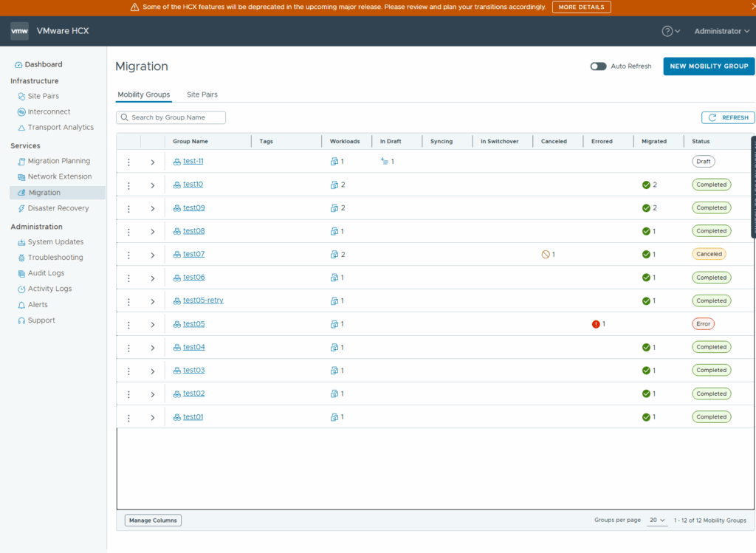The height and width of the screenshot is (553, 756).
Task: Switch to the Site Pairs tab
Action: click(202, 95)
